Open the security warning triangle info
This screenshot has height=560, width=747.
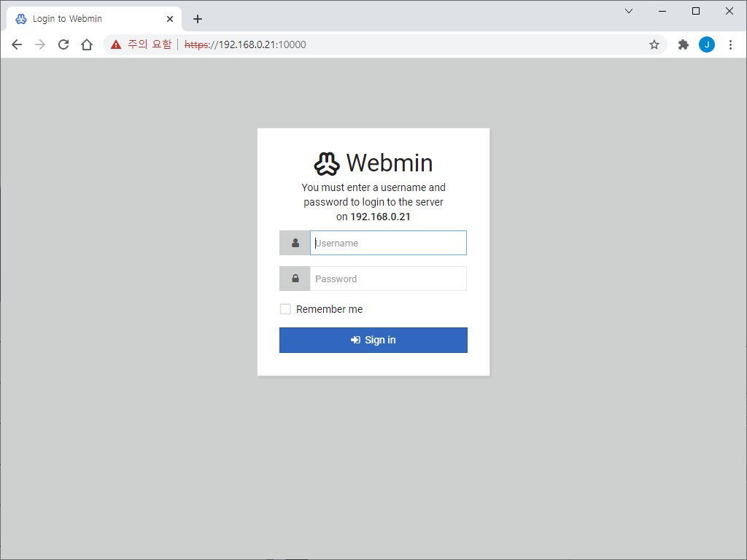tap(116, 44)
